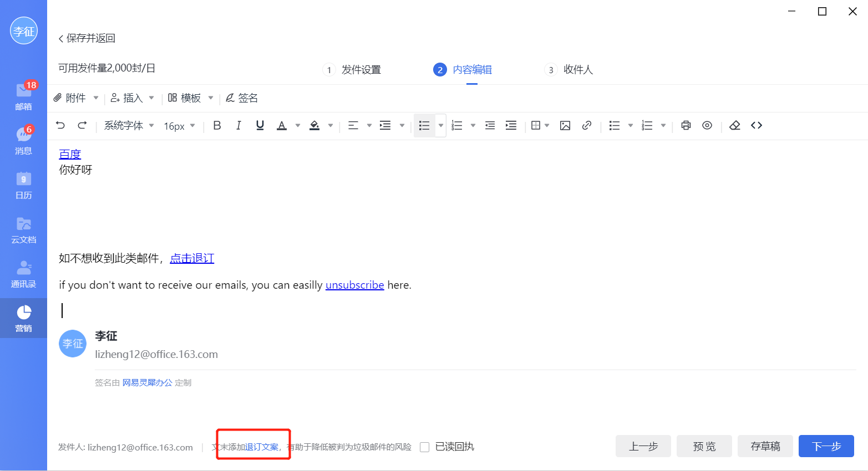The height and width of the screenshot is (471, 868).
Task: Select the Bold formatting icon
Action: click(x=217, y=125)
